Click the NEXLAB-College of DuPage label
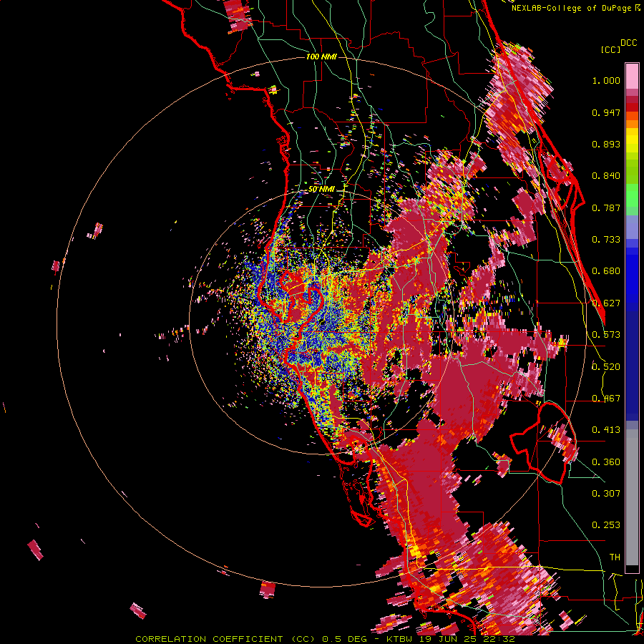This screenshot has height=644, width=644. pos(571,8)
